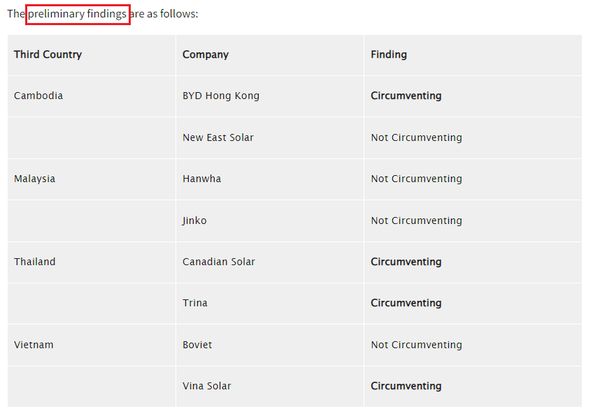The height and width of the screenshot is (411, 600).
Task: Select the Vietnam cell
Action: tap(34, 345)
